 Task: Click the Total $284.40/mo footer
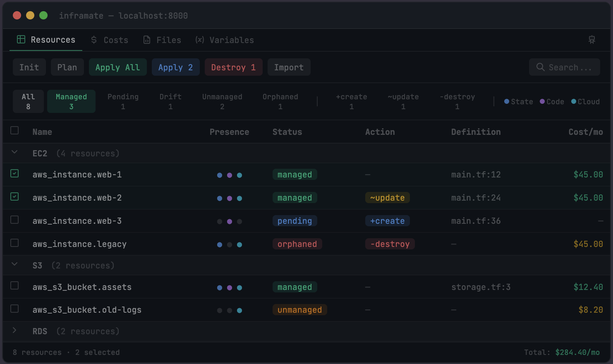[562, 352]
